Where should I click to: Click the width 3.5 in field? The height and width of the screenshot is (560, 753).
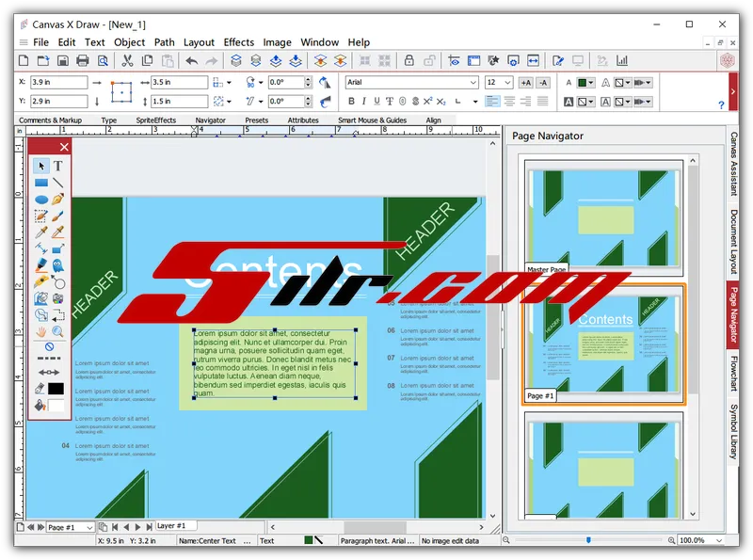180,83
